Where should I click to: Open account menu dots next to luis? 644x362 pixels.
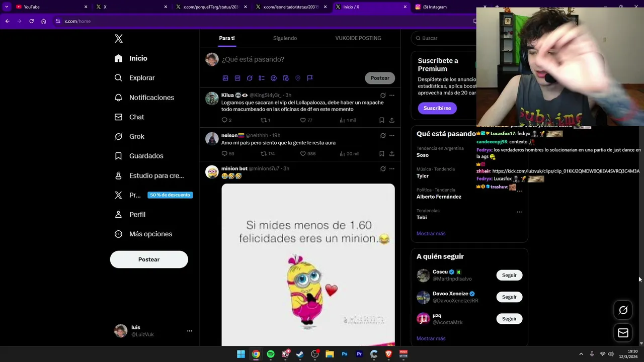pos(190,331)
